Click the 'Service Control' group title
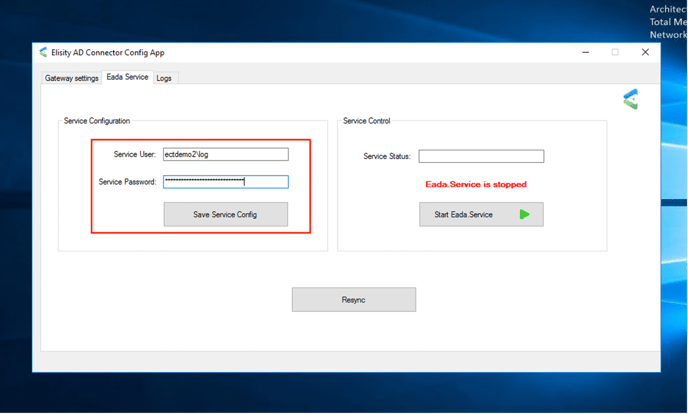 pos(366,121)
